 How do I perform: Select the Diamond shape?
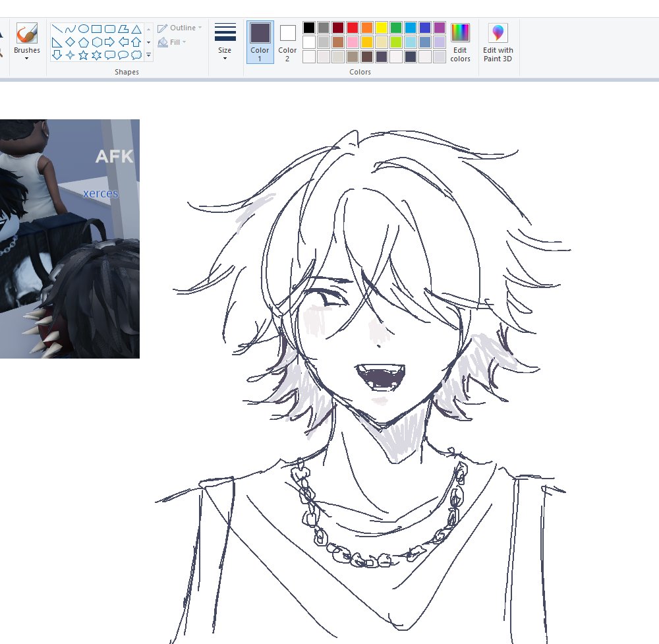pos(71,42)
